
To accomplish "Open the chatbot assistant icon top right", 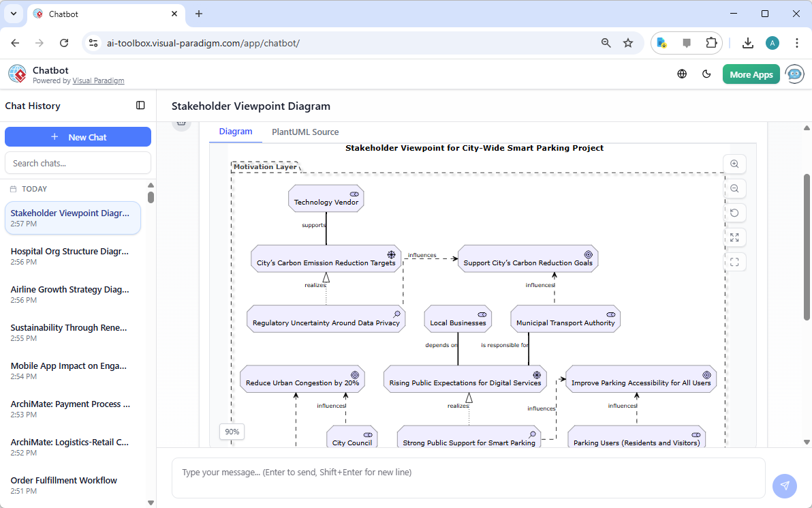I will click(794, 74).
